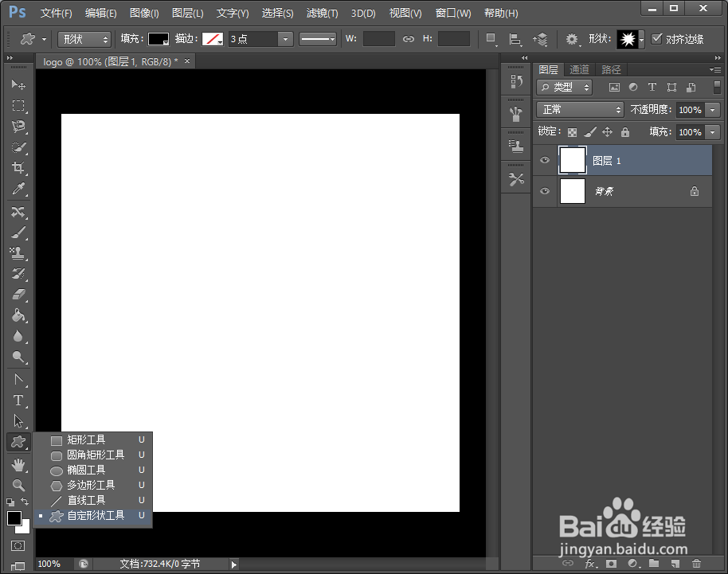
Task: Select the Crop tool
Action: [x=18, y=167]
